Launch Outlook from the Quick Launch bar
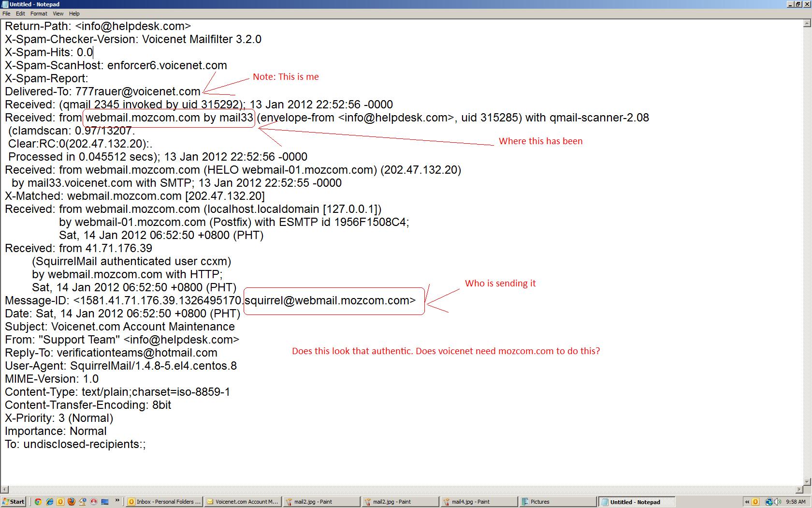This screenshot has height=508, width=812. [x=60, y=502]
